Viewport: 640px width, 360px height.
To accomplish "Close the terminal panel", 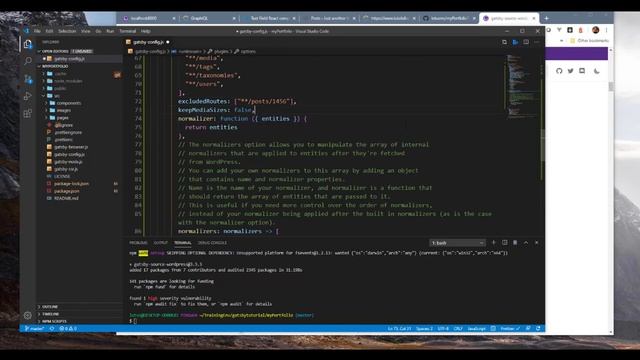I will [x=536, y=242].
